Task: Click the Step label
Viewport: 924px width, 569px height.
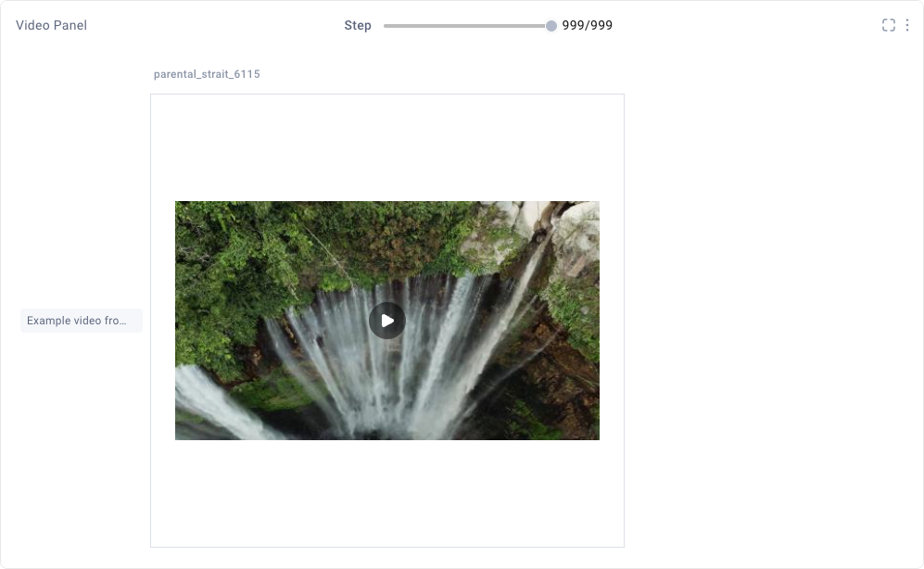Action: pyautogui.click(x=358, y=25)
